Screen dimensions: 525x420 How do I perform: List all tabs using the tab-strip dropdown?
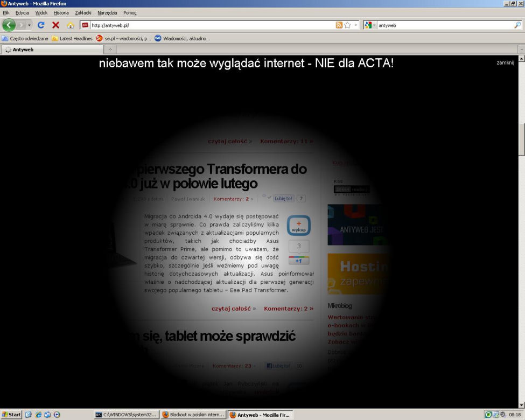(522, 50)
